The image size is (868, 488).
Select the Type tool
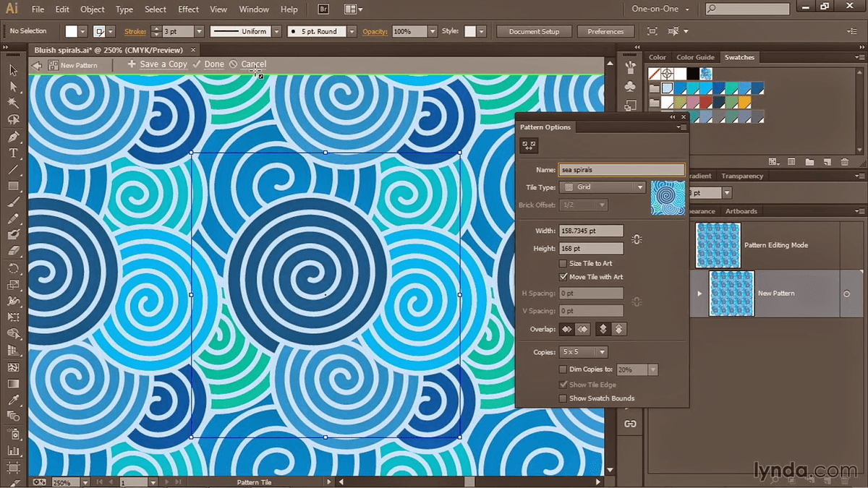tap(13, 153)
